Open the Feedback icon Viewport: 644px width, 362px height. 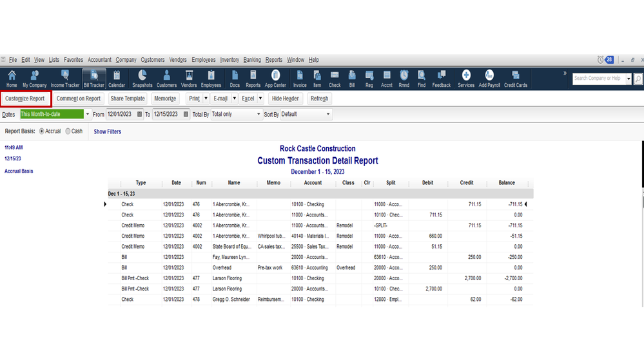coord(442,79)
